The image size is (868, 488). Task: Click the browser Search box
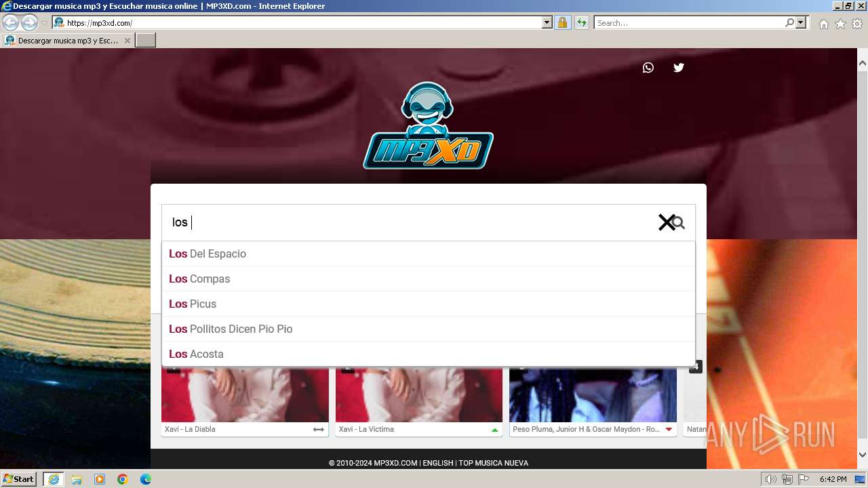(689, 23)
